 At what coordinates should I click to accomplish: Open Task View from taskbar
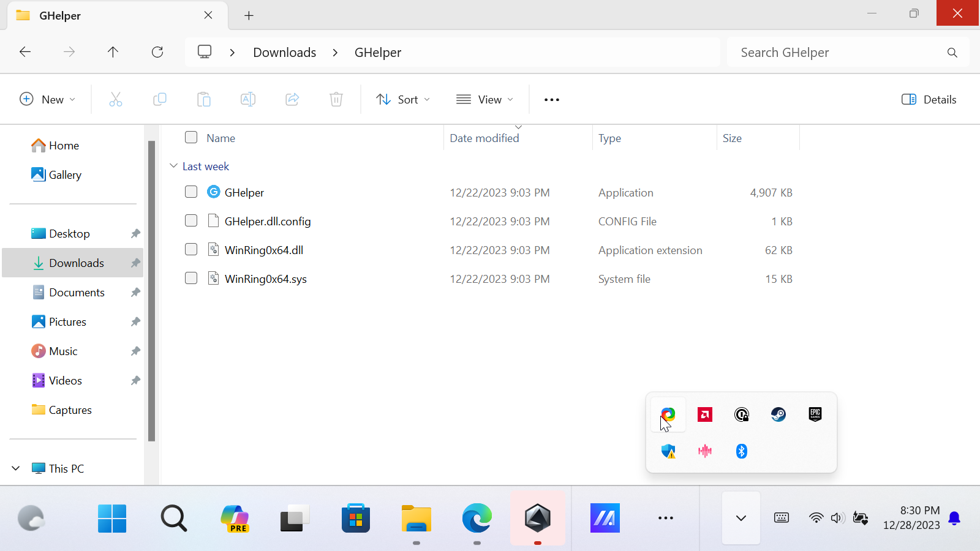tap(295, 519)
